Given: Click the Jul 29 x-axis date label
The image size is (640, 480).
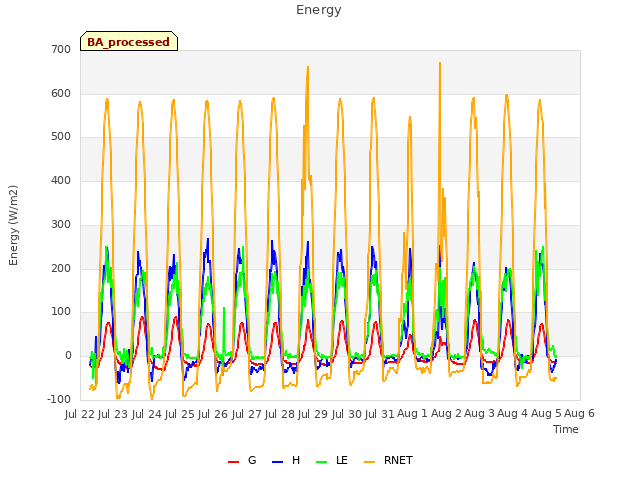Looking at the screenshot, I should [313, 414].
